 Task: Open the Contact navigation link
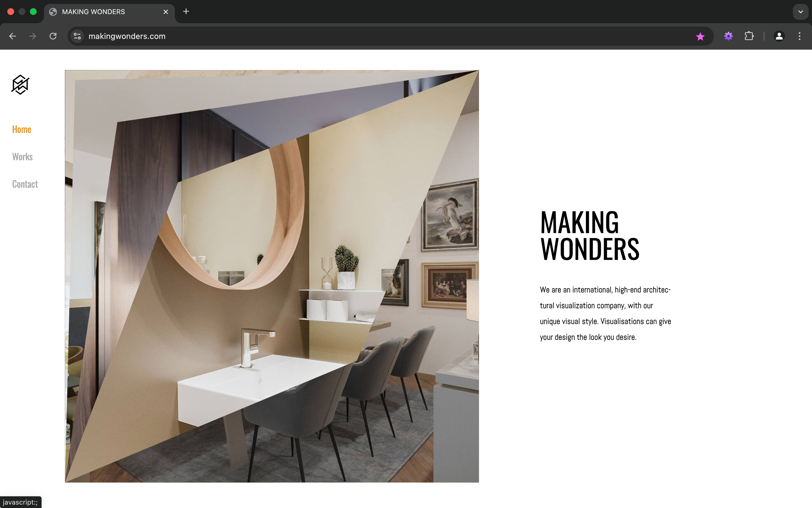25,184
